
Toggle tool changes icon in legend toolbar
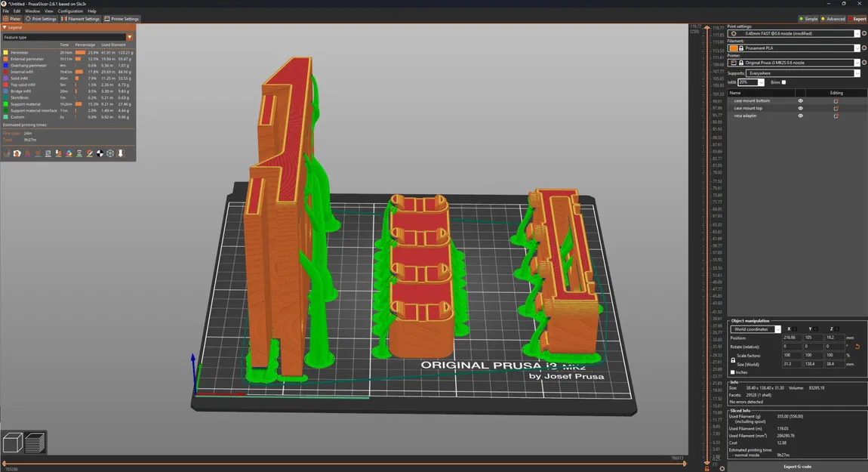coord(58,153)
